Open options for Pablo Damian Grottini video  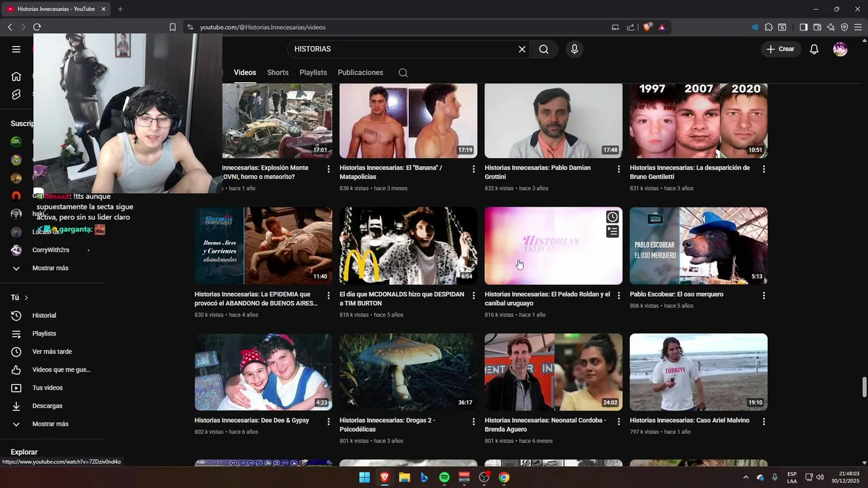pos(618,169)
